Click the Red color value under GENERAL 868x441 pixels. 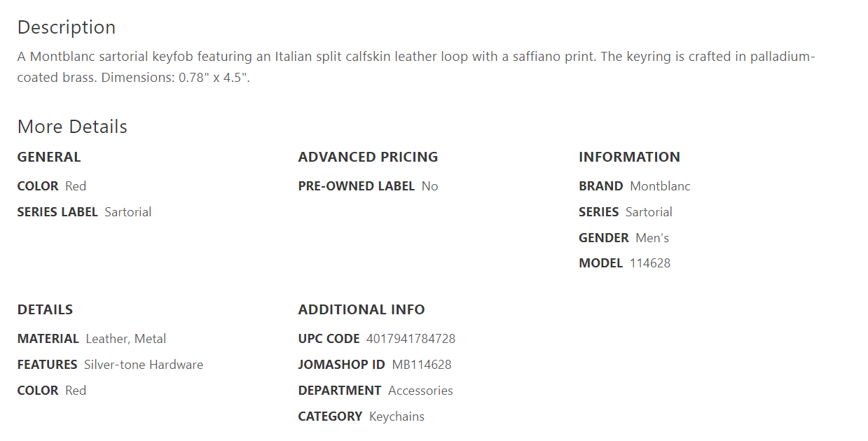[76, 186]
